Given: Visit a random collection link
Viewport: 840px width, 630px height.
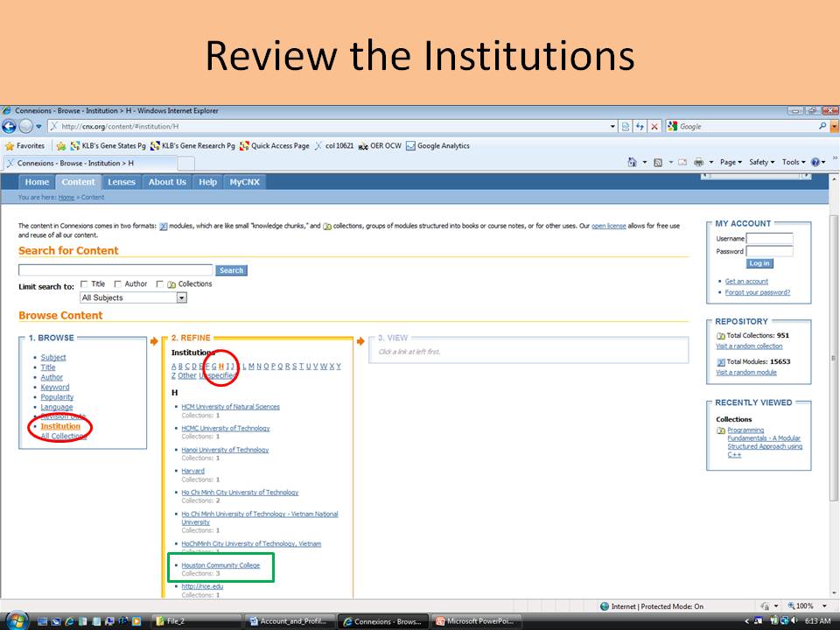Looking at the screenshot, I should [749, 346].
